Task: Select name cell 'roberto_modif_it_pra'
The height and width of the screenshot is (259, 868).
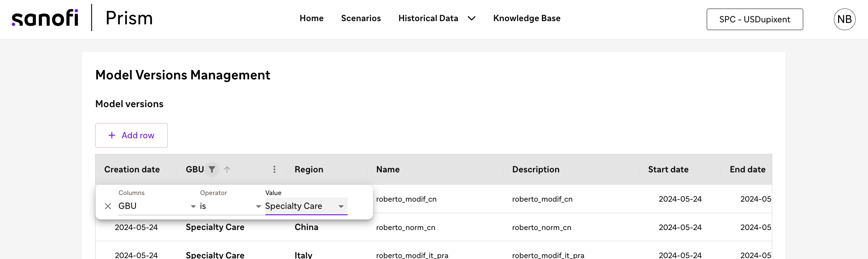Action: 412,255
